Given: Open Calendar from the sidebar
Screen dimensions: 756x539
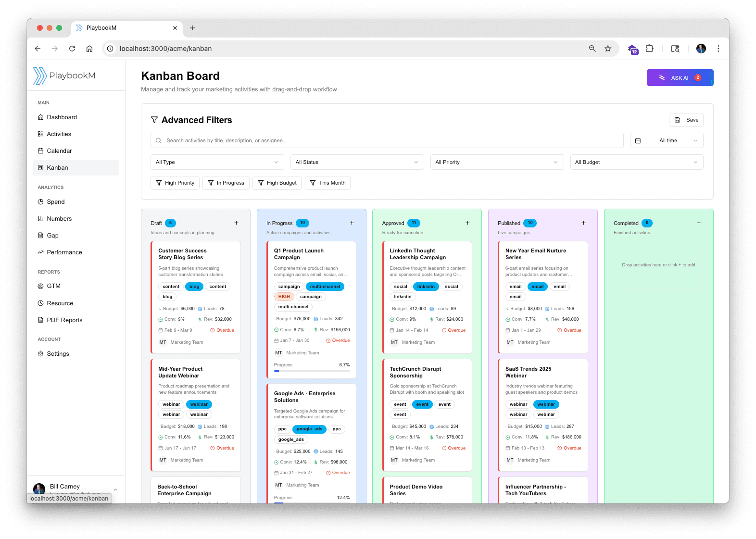Looking at the screenshot, I should click(76, 151).
